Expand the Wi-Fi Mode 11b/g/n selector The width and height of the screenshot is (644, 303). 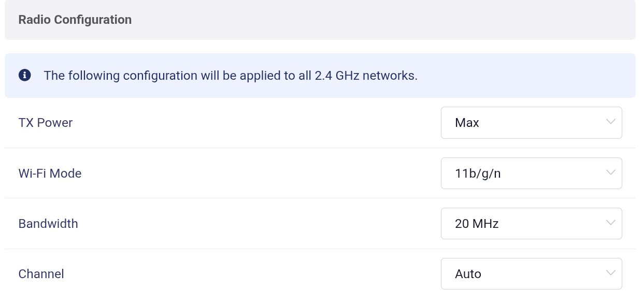(x=531, y=173)
